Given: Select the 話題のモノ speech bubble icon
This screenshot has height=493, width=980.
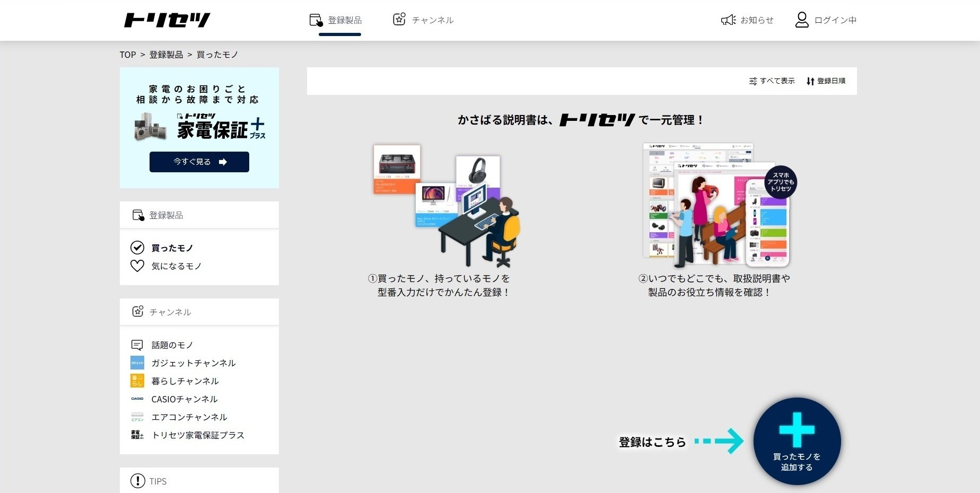Looking at the screenshot, I should pos(137,345).
